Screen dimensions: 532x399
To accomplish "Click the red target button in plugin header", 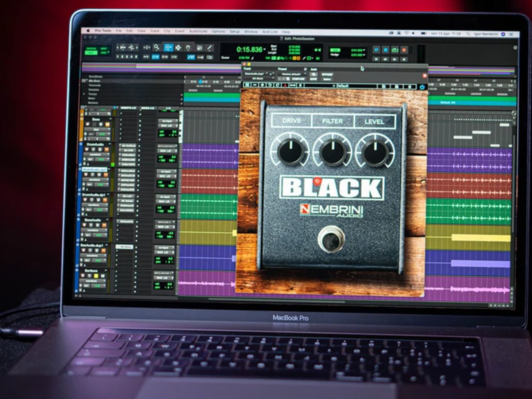I will pos(424,75).
